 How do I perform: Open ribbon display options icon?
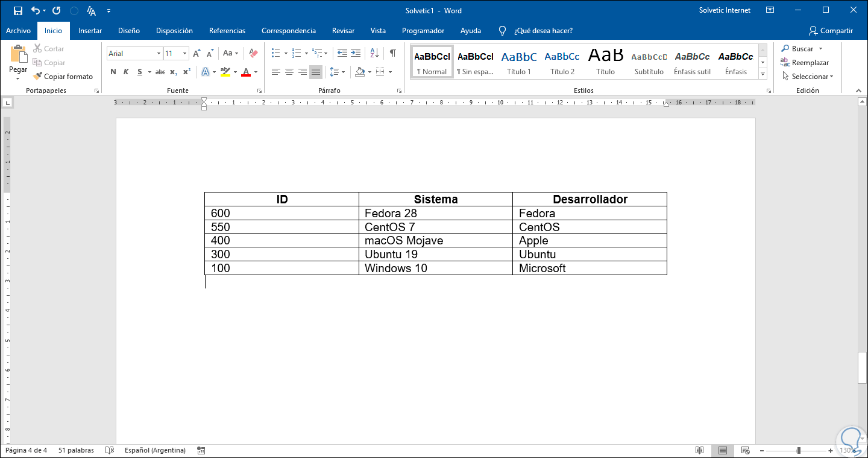pyautogui.click(x=770, y=10)
